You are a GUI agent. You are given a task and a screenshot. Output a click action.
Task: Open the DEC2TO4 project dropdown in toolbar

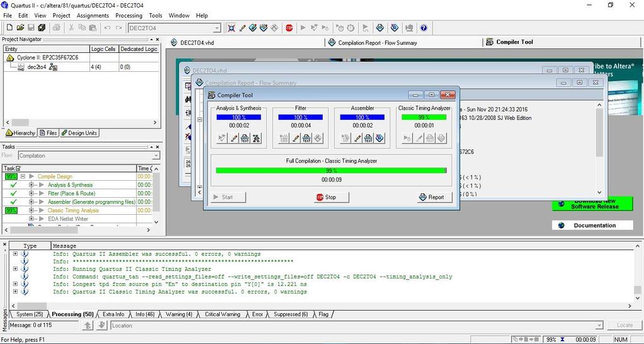point(217,28)
